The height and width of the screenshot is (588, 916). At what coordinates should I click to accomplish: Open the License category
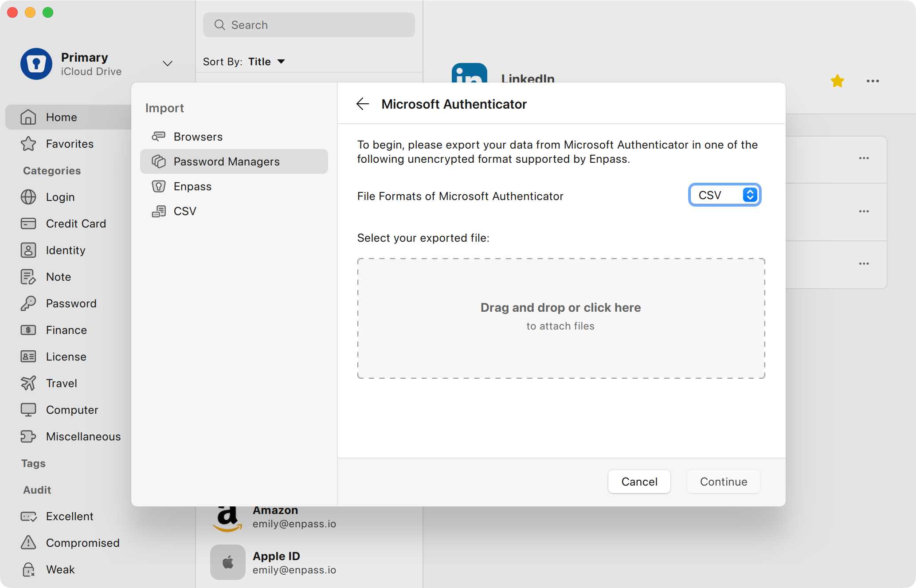pos(69,357)
